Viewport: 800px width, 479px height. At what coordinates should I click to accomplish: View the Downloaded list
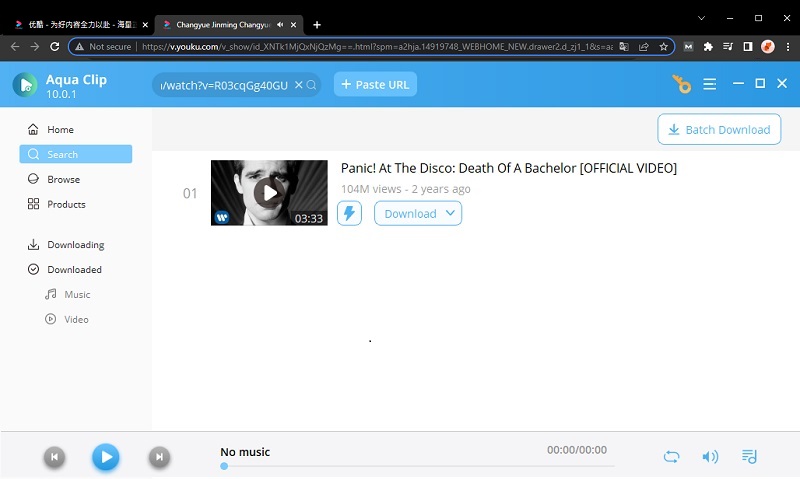tap(76, 269)
